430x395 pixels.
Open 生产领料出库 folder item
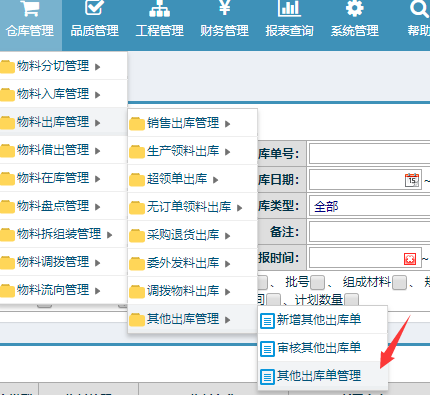193,152
